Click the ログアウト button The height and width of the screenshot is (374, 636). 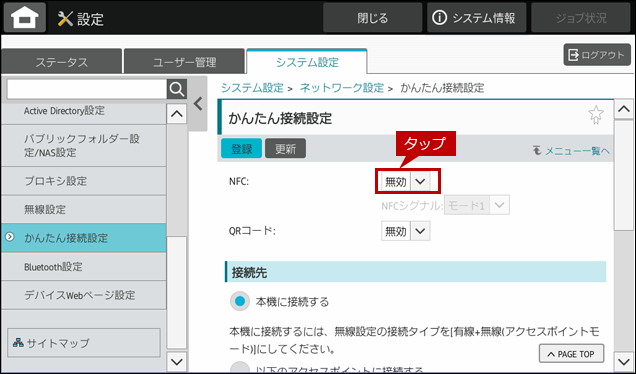pyautogui.click(x=597, y=55)
